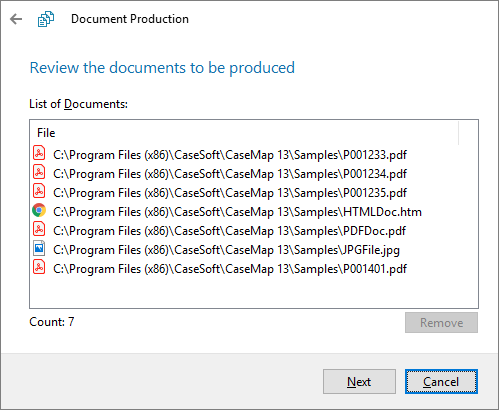
Task: Click the Remove button
Action: [x=441, y=323]
